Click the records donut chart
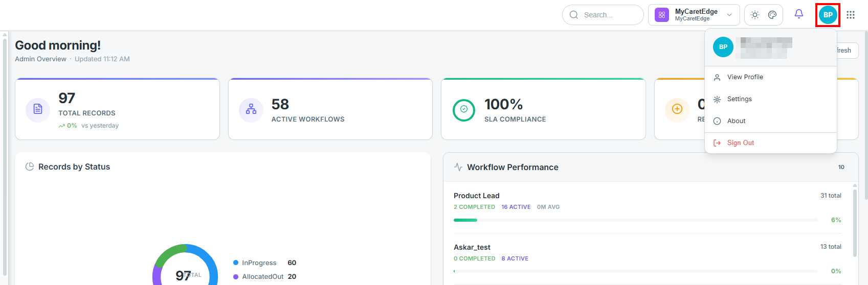 [x=185, y=266]
